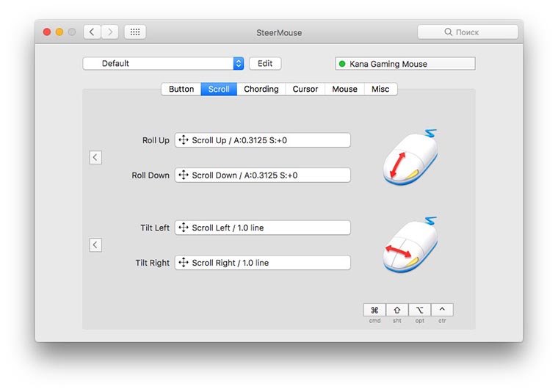Open the Default profile dropdown
Screen dimensions: 558x392
click(x=163, y=64)
